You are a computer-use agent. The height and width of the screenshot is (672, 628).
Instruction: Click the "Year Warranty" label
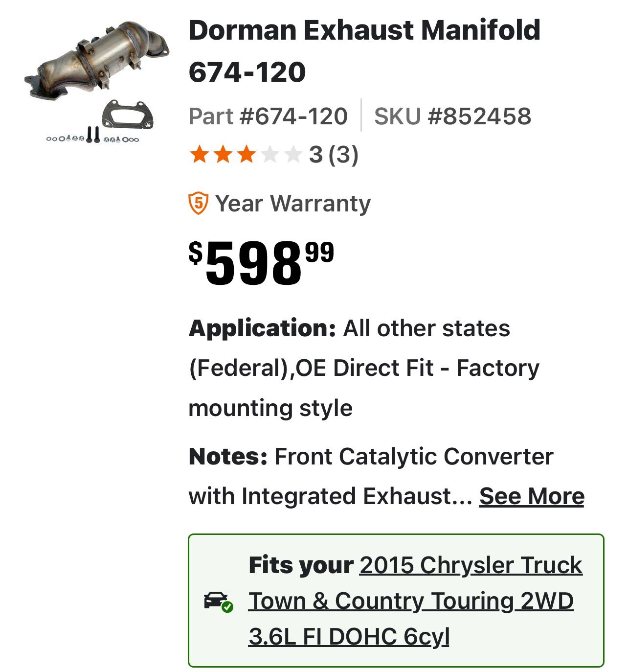pos(292,203)
